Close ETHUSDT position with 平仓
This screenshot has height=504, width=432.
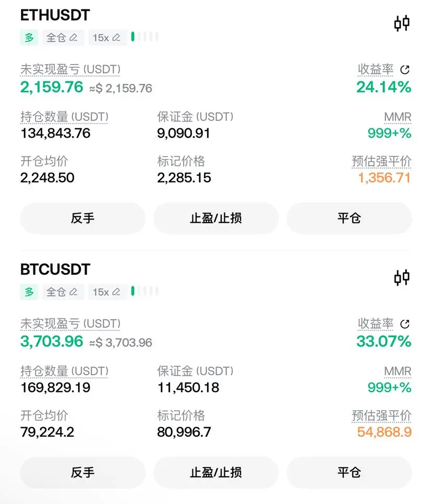[x=349, y=218]
